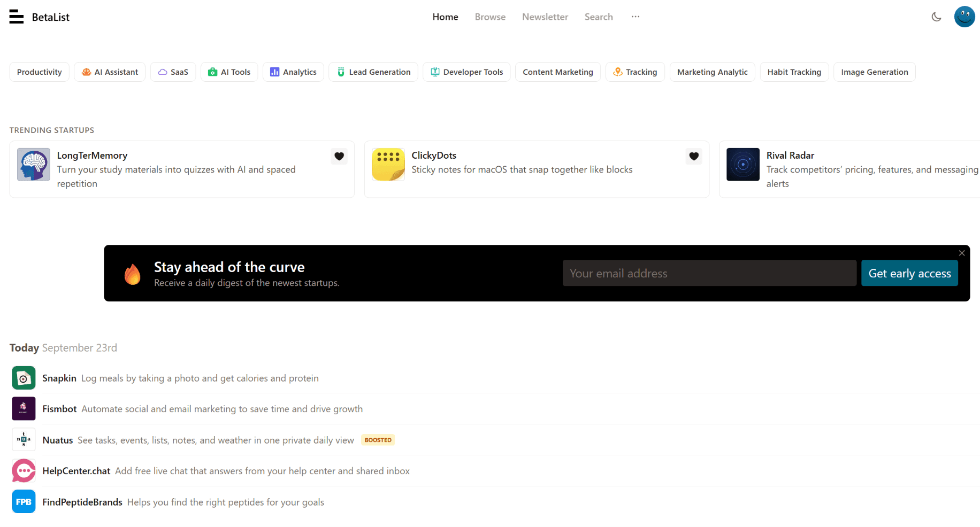Viewport: 980px width, 527px height.
Task: Select the Lead Generation topic tag
Action: click(373, 72)
